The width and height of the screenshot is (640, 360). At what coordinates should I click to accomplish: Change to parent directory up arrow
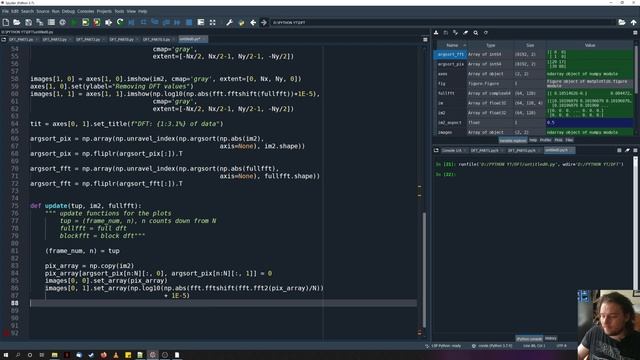coord(633,22)
